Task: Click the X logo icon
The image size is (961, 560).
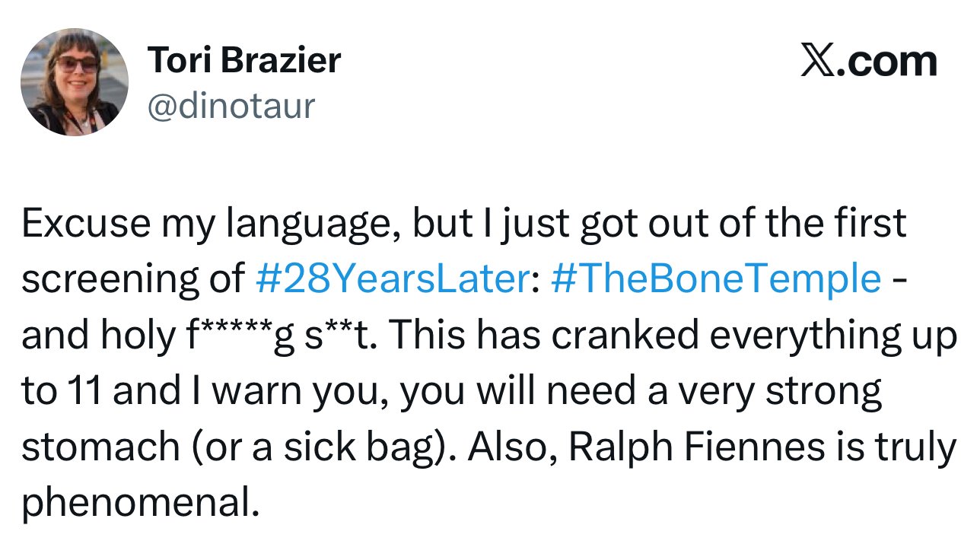Action: pos(817,62)
